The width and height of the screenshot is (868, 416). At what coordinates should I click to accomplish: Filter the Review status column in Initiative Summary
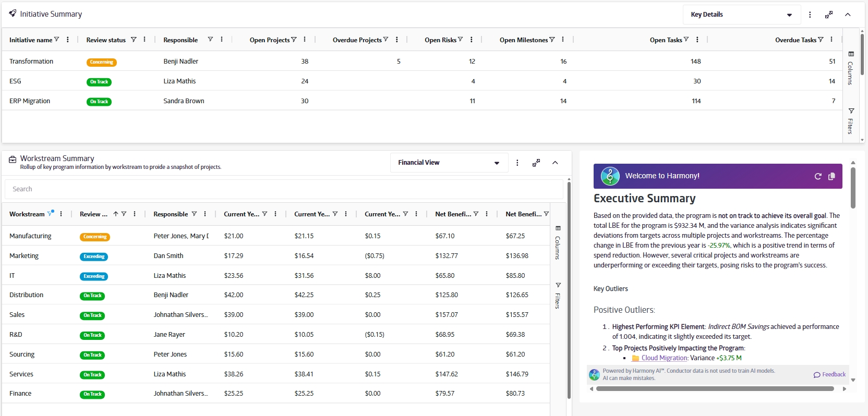pyautogui.click(x=134, y=40)
